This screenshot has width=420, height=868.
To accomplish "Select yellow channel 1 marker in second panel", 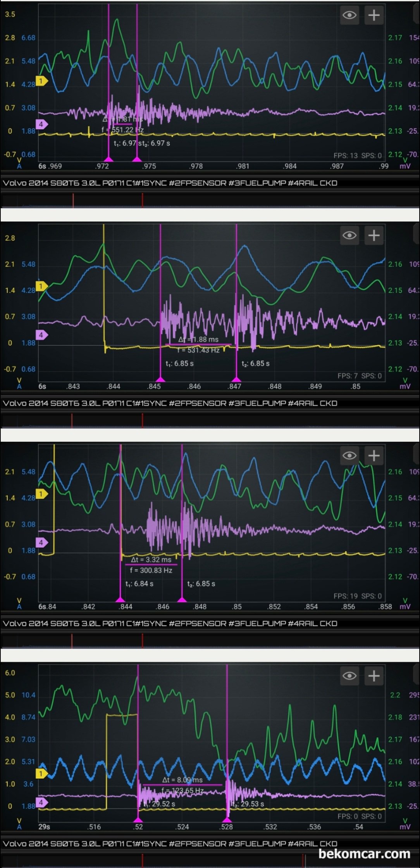I will (41, 286).
